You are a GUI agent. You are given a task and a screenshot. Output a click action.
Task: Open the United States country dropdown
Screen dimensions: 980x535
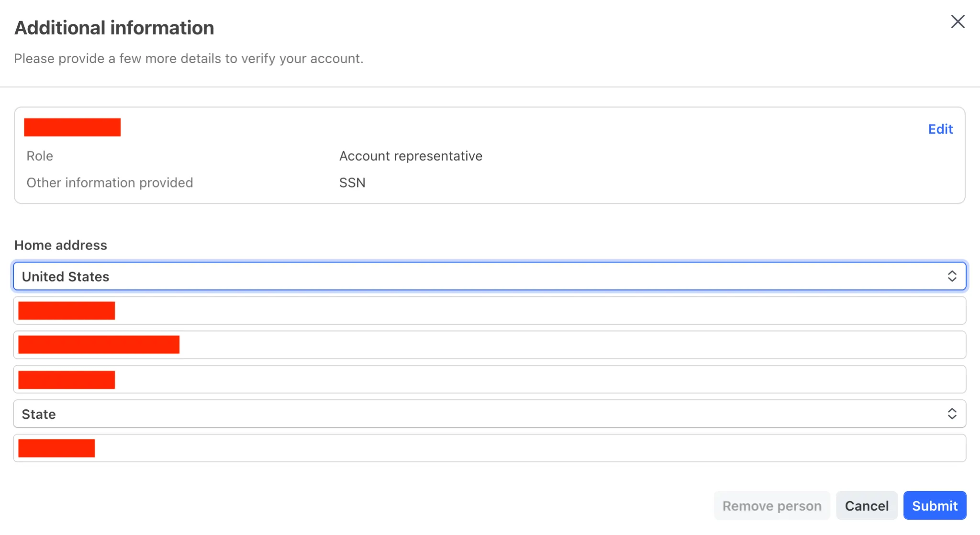click(x=479, y=276)
